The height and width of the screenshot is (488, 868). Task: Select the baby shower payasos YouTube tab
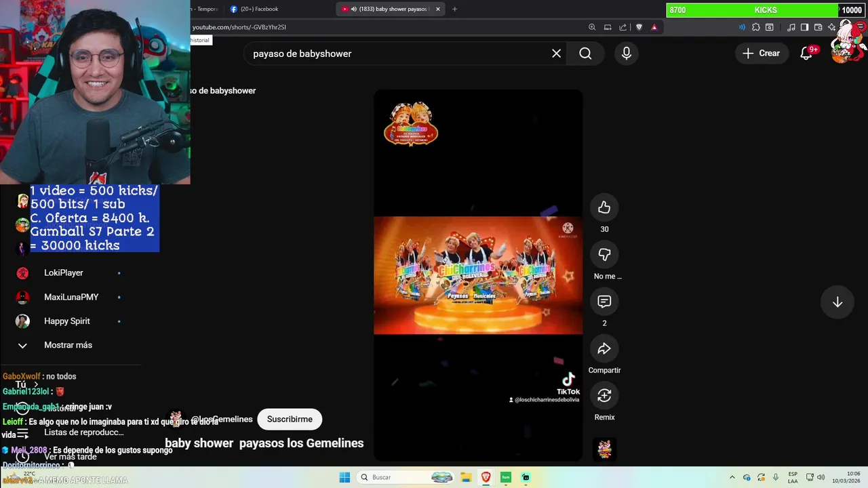tap(392, 9)
